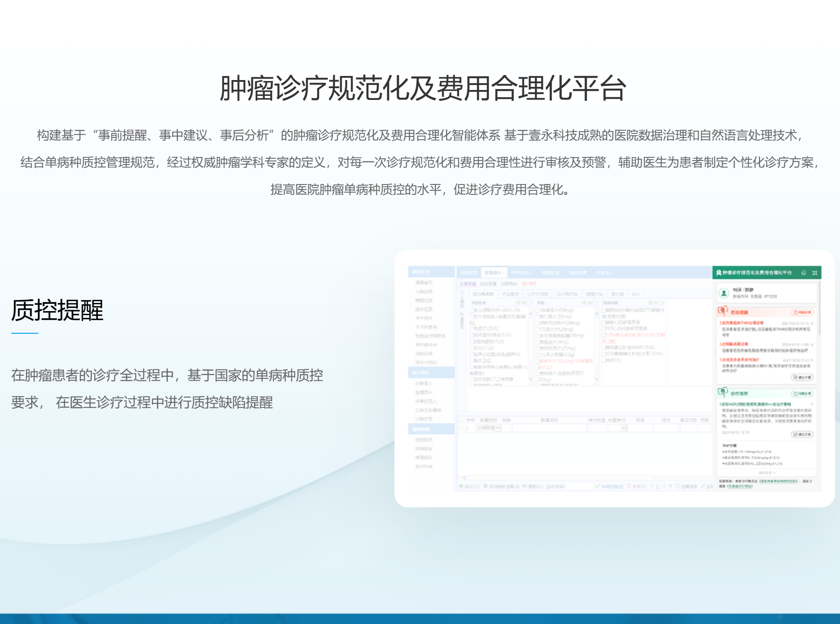
Task: Close the 应当选全身系统性治疗 reminder with X
Action: pos(812,360)
